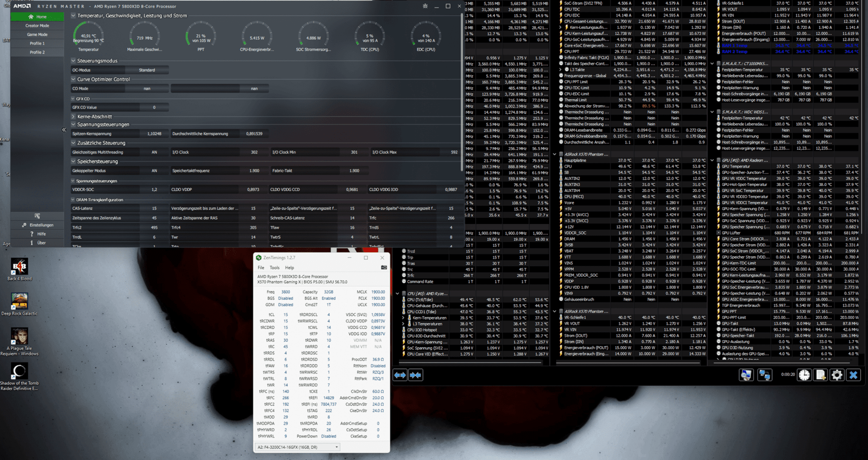Collapse the GPU [#0]: AMD Radeon group
Image resolution: width=868 pixels, height=460 pixels.
pyautogui.click(x=712, y=160)
